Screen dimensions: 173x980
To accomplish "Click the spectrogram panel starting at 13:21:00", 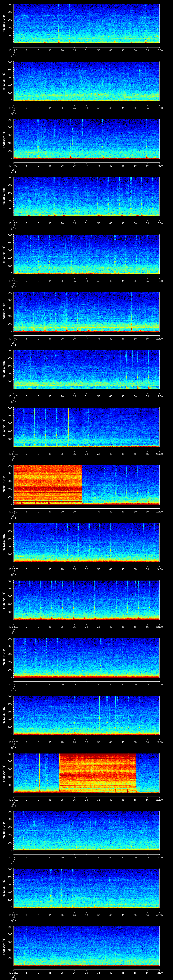I will tap(86, 427).
